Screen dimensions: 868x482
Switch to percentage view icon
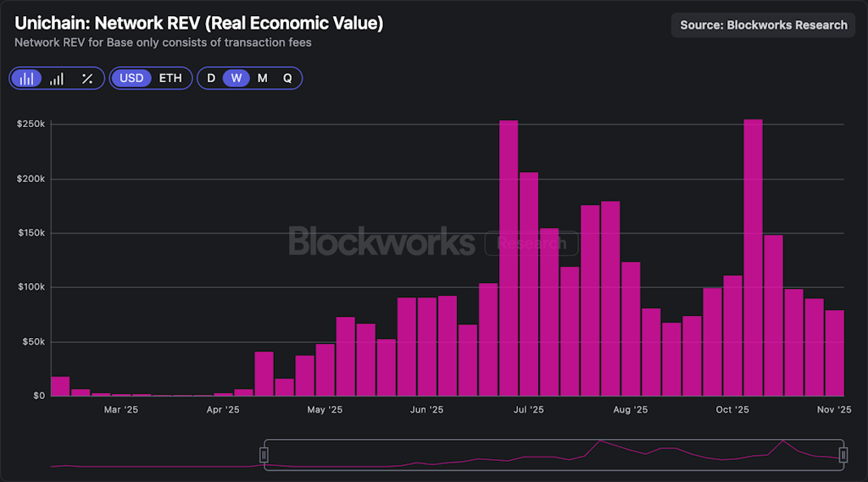87,79
